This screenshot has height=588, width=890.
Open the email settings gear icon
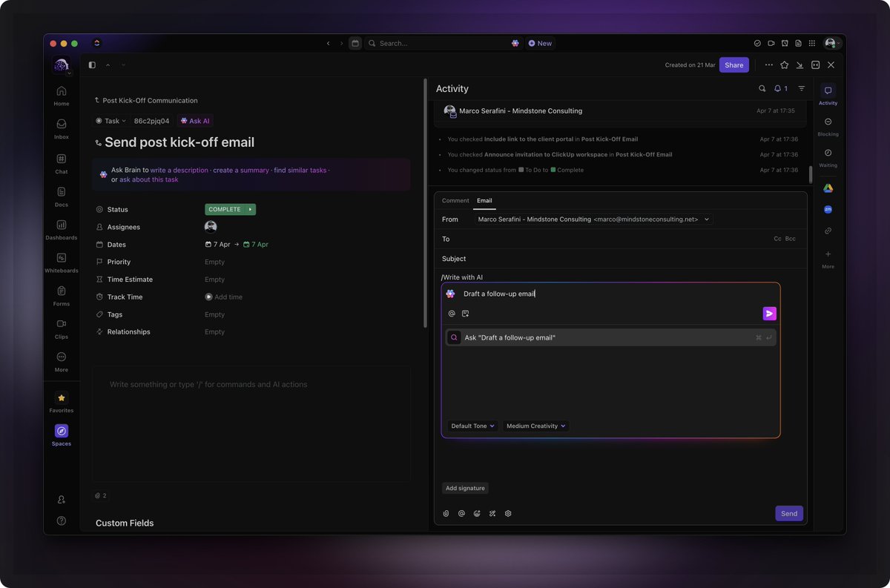508,513
